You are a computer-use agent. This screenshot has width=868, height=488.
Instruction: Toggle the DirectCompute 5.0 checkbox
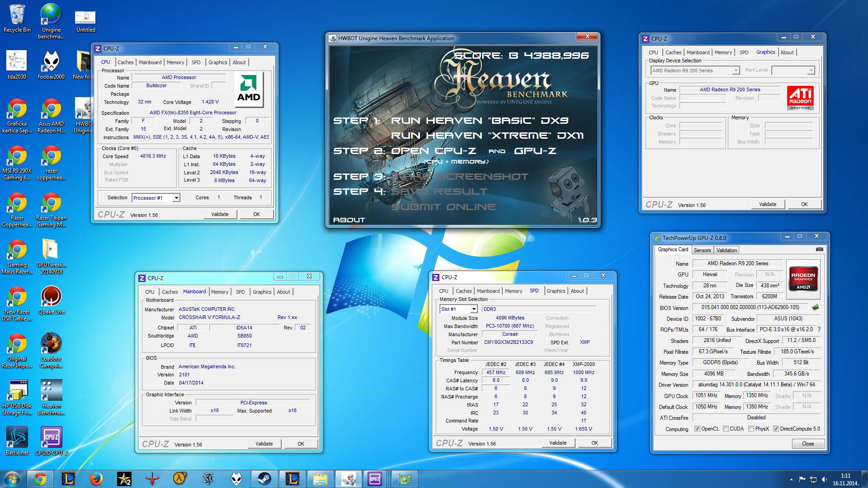pos(776,429)
